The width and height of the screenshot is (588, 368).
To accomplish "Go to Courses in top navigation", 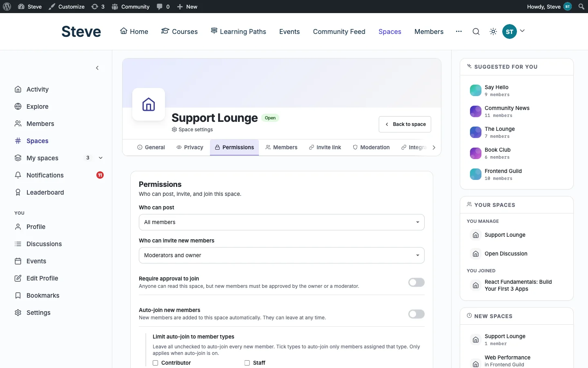I will click(x=179, y=31).
